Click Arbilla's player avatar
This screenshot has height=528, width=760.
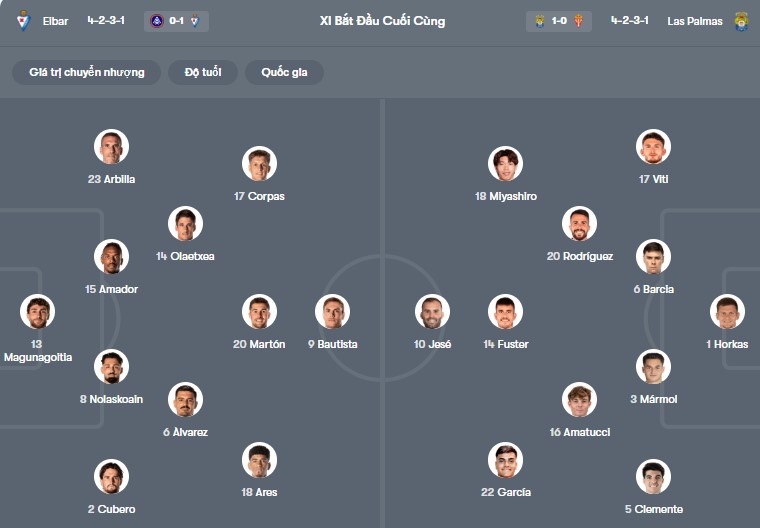(111, 147)
